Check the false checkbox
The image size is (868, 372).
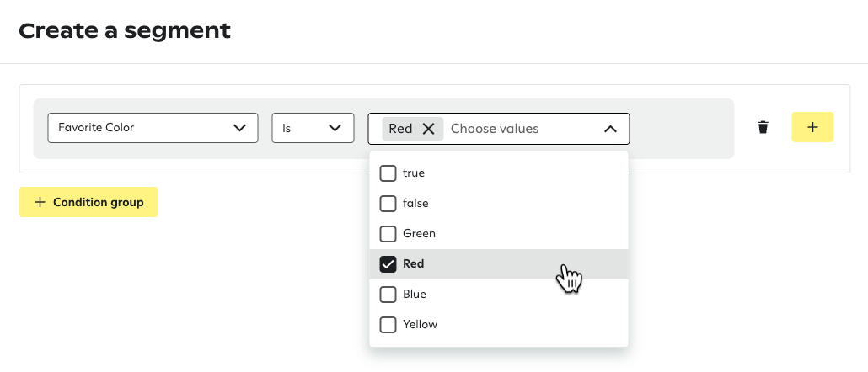pyautogui.click(x=388, y=204)
